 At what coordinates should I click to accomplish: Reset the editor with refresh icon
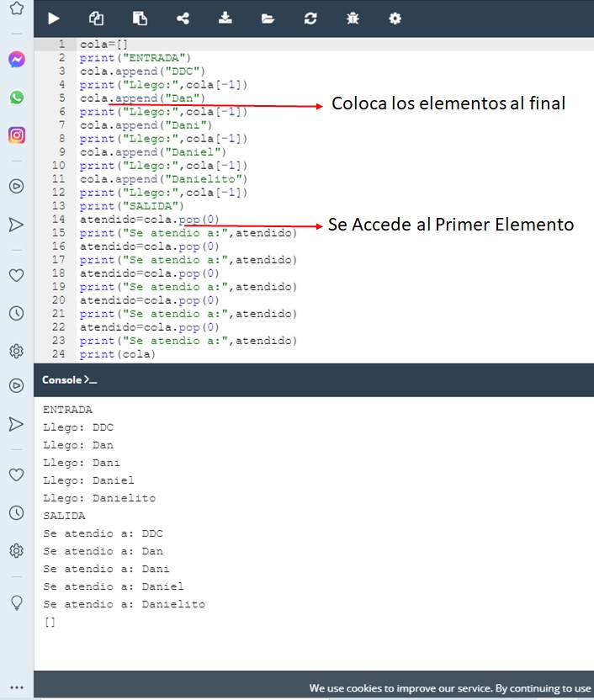(310, 19)
